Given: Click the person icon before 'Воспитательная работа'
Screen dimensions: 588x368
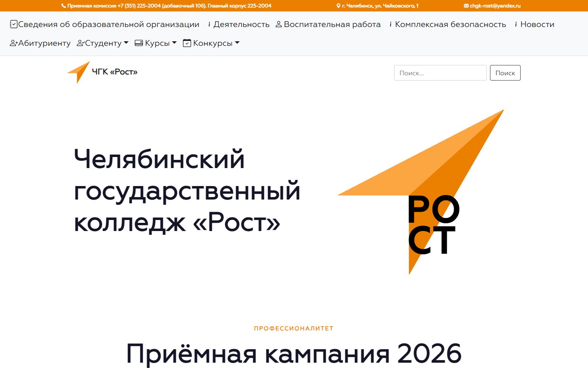Looking at the screenshot, I should coord(279,24).
